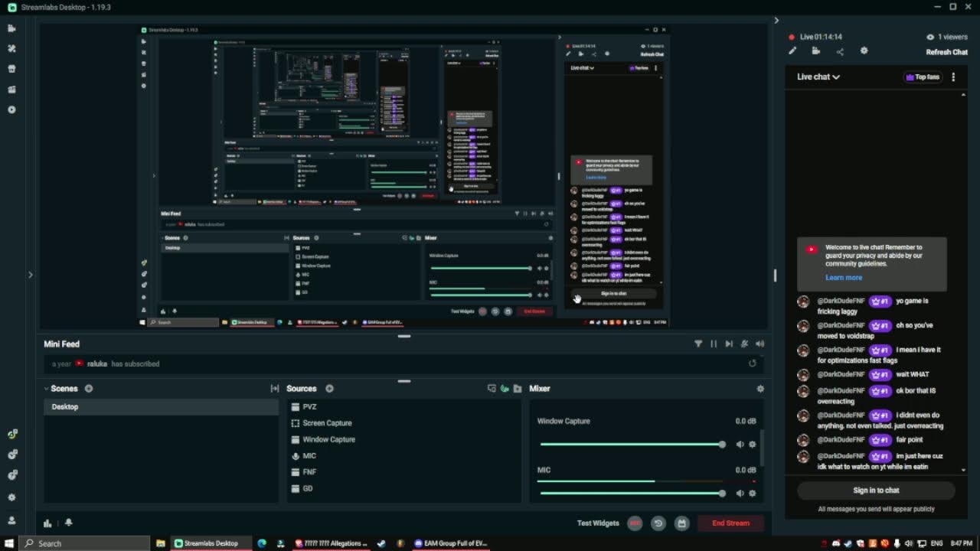Click Refresh Chat

[947, 52]
